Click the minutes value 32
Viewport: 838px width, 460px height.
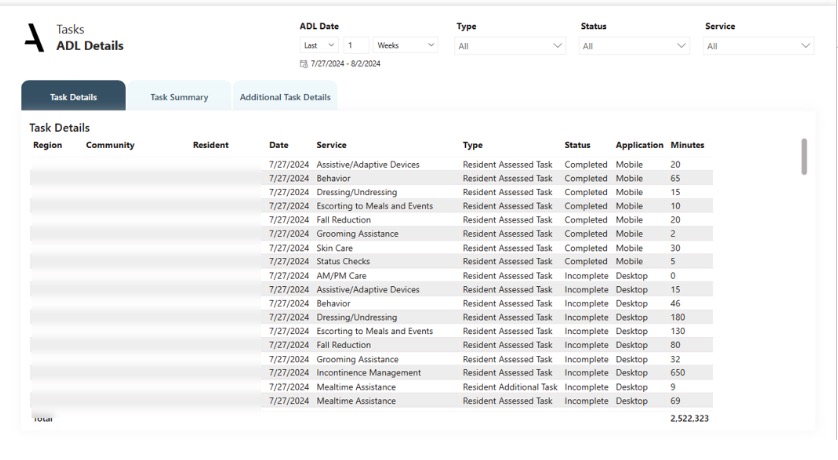click(x=676, y=359)
